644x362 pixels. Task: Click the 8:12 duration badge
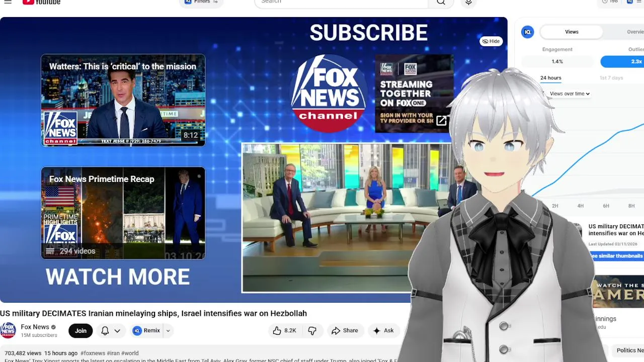tap(190, 135)
